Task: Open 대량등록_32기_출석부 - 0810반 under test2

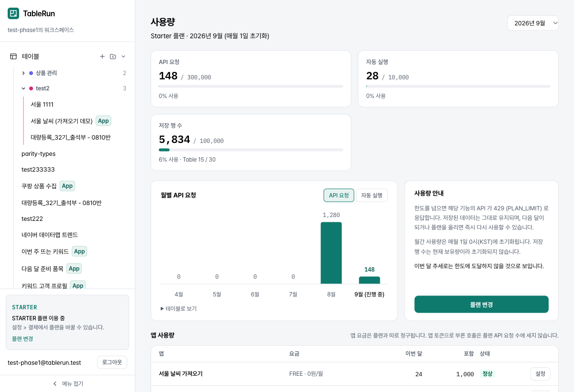Action: [x=70, y=137]
